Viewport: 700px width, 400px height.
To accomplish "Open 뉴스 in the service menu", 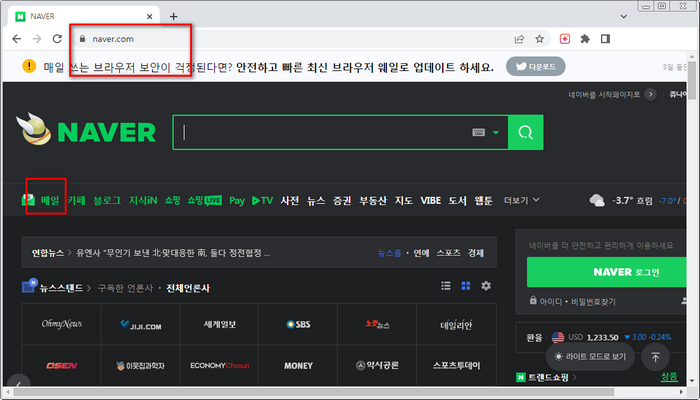I will [316, 200].
